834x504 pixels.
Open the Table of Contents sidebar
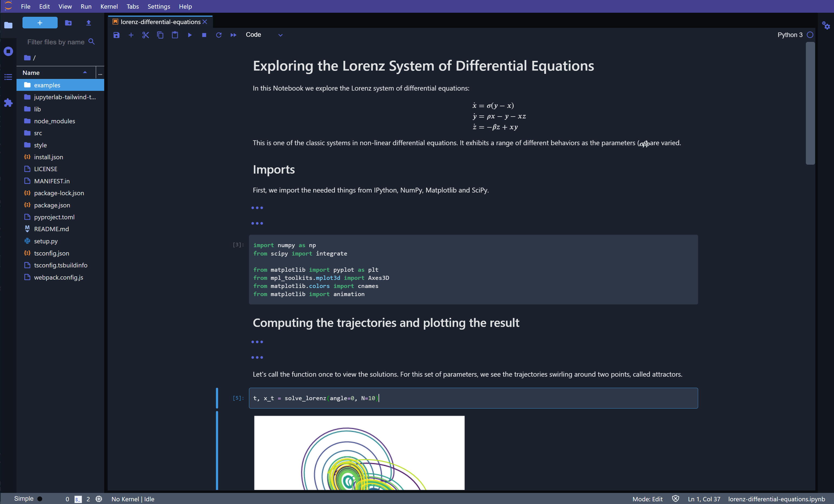(x=8, y=77)
